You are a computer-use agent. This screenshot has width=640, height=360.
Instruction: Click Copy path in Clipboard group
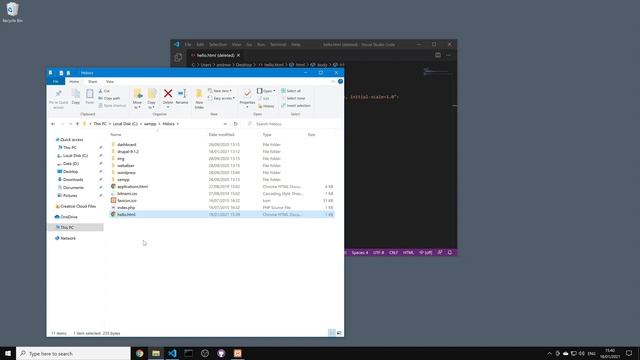tap(109, 98)
